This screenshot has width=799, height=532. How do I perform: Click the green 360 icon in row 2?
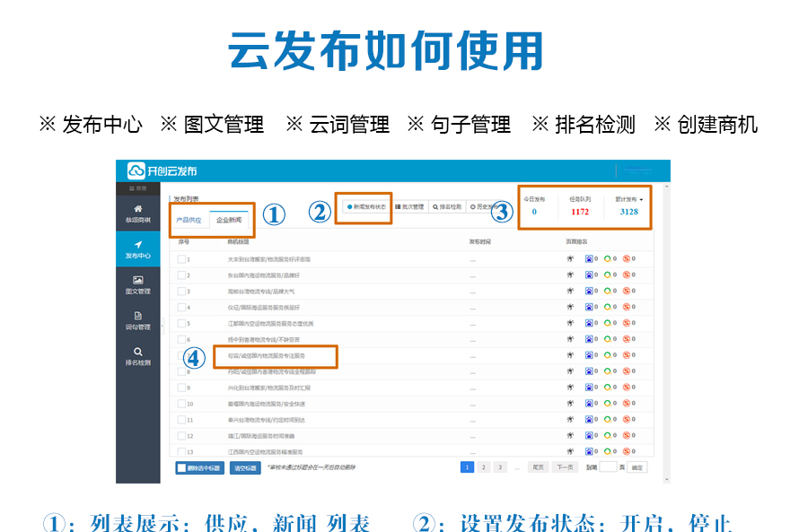[608, 275]
